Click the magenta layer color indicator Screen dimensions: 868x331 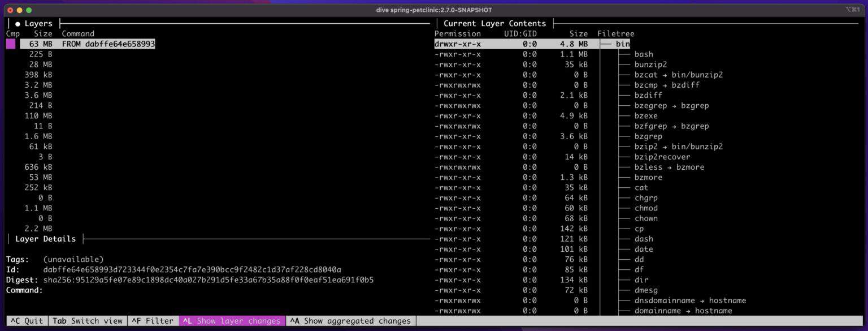coord(12,43)
